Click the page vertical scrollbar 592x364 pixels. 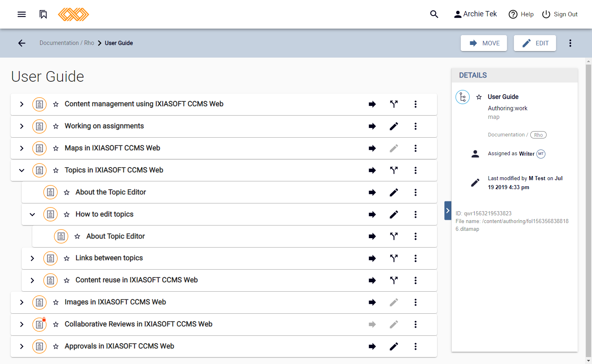pos(588,210)
